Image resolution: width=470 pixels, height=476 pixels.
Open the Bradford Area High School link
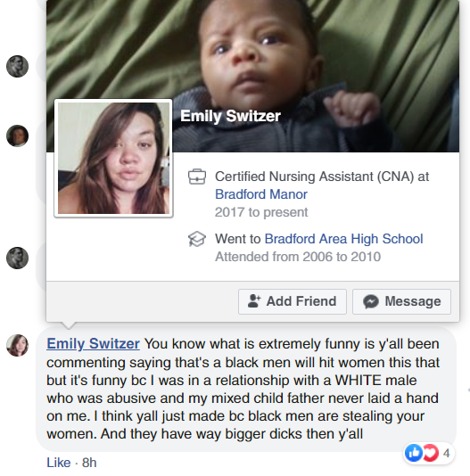343,239
